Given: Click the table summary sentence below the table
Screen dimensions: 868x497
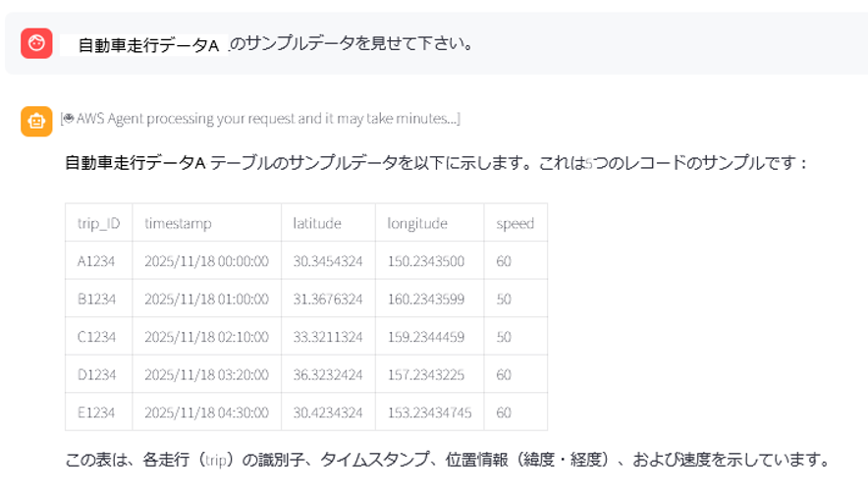Looking at the screenshot, I should [448, 460].
